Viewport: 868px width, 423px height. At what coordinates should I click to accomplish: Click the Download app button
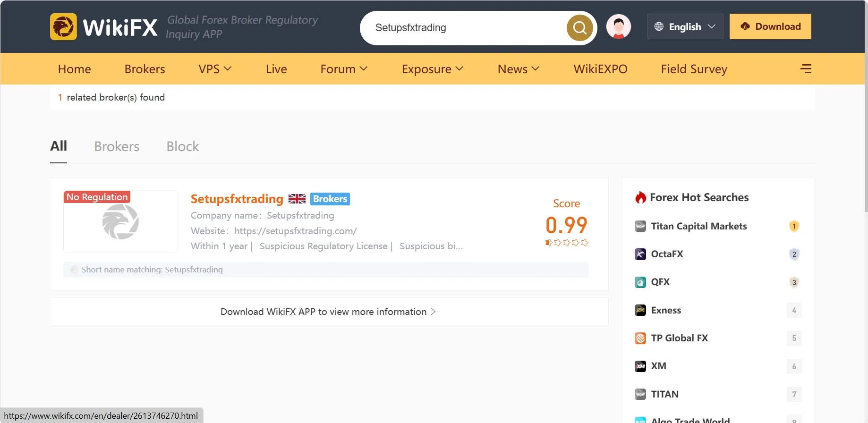770,26
